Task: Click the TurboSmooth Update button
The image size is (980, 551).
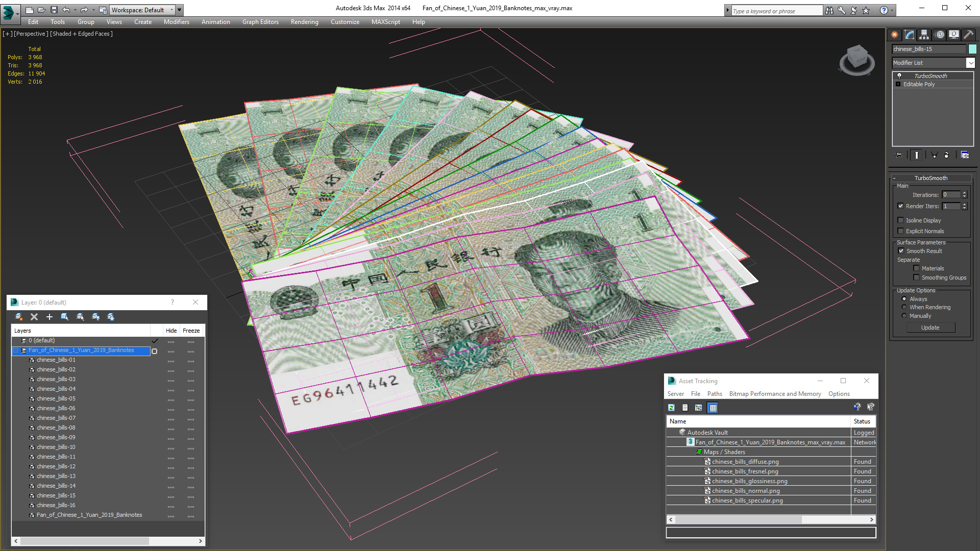Action: [930, 328]
